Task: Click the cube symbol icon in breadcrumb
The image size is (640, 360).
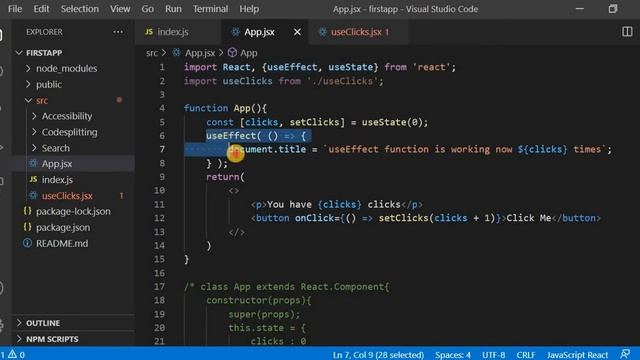Action: (x=232, y=53)
